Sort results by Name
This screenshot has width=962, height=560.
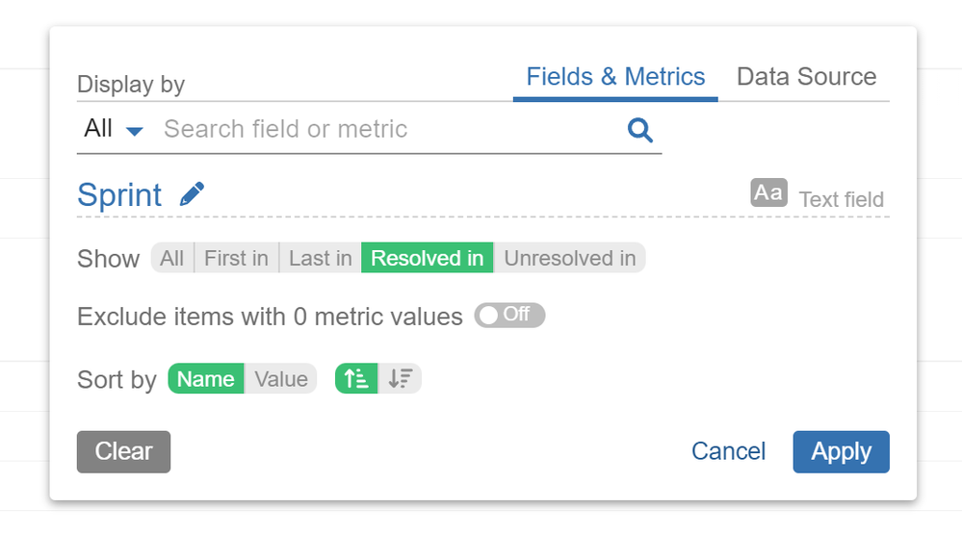tap(205, 378)
